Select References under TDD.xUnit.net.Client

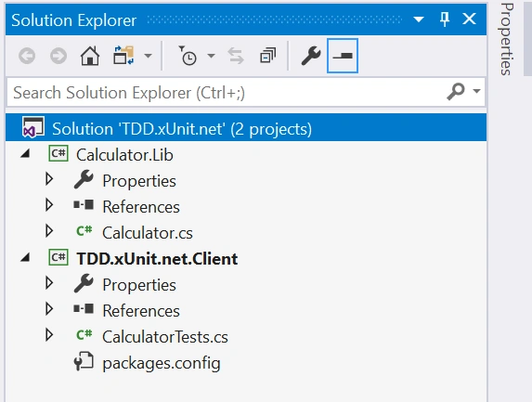click(141, 311)
